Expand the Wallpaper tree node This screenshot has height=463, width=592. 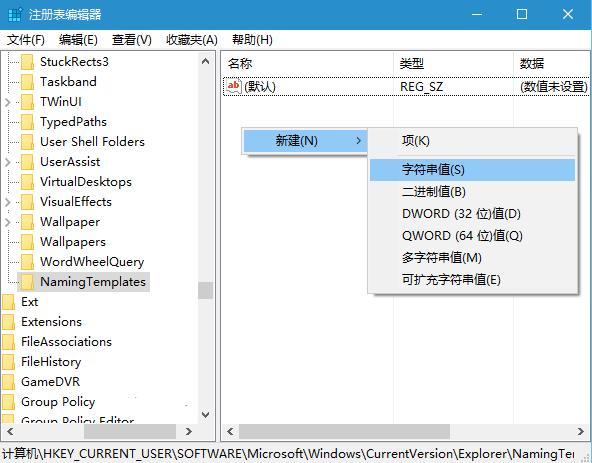[8, 222]
